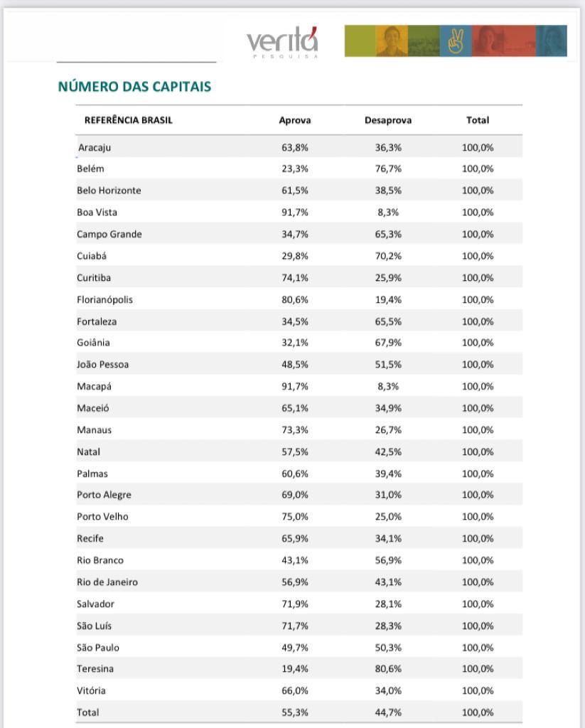Select the Aracaju row label
The image size is (585, 728).
tap(95, 148)
